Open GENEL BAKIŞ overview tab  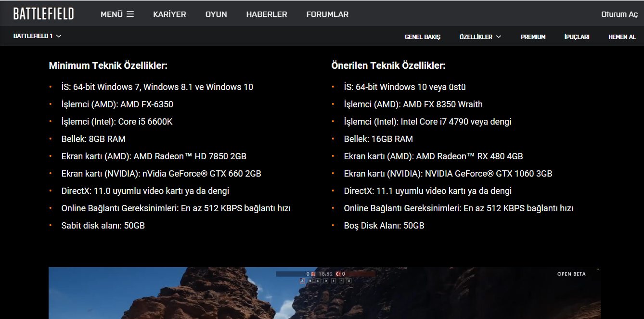point(423,37)
